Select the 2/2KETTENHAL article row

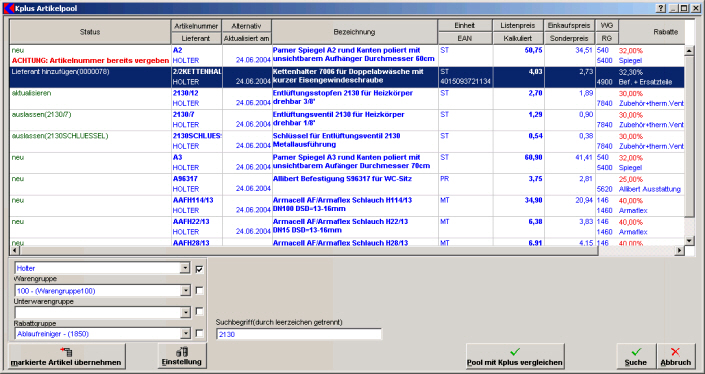(347, 77)
